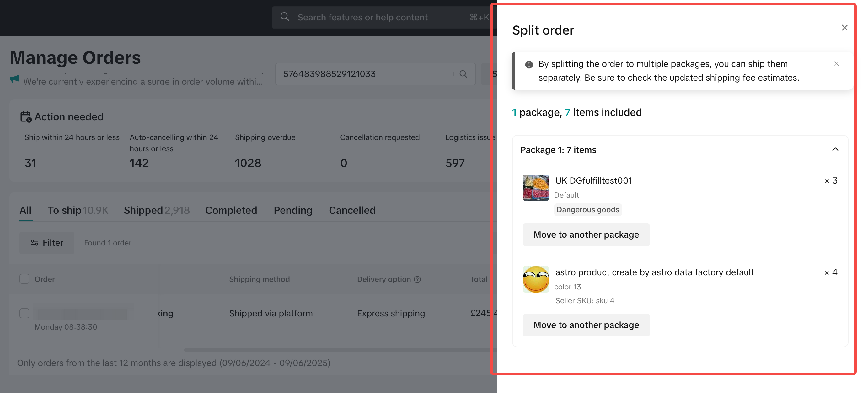Tick the checkbox for the listed order
This screenshot has height=393, width=868.
(24, 313)
